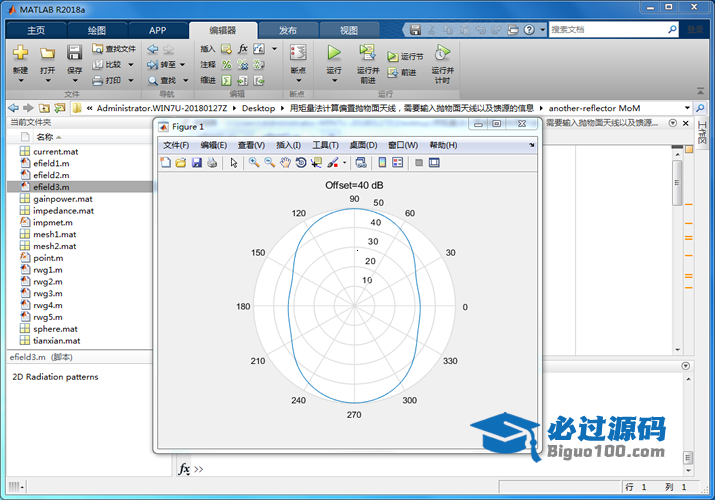715x500 pixels.
Task: Click the Save (保存) icon in ribbon
Action: (74, 53)
